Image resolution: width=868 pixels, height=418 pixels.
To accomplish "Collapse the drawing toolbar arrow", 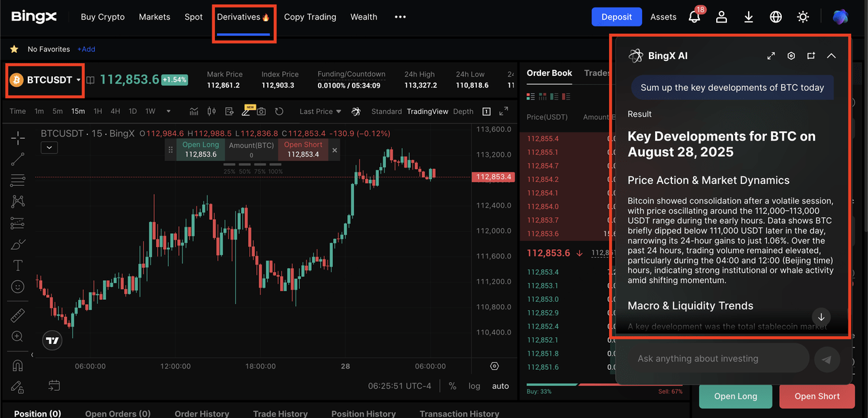I will pyautogui.click(x=32, y=355).
